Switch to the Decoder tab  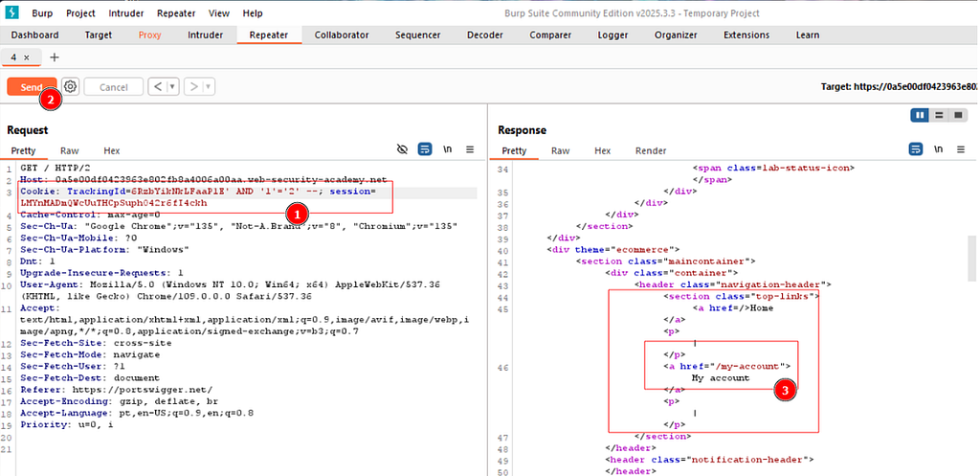pos(485,35)
